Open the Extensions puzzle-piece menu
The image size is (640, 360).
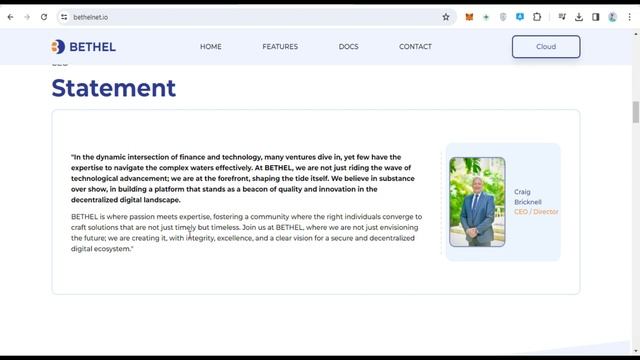[537, 17]
